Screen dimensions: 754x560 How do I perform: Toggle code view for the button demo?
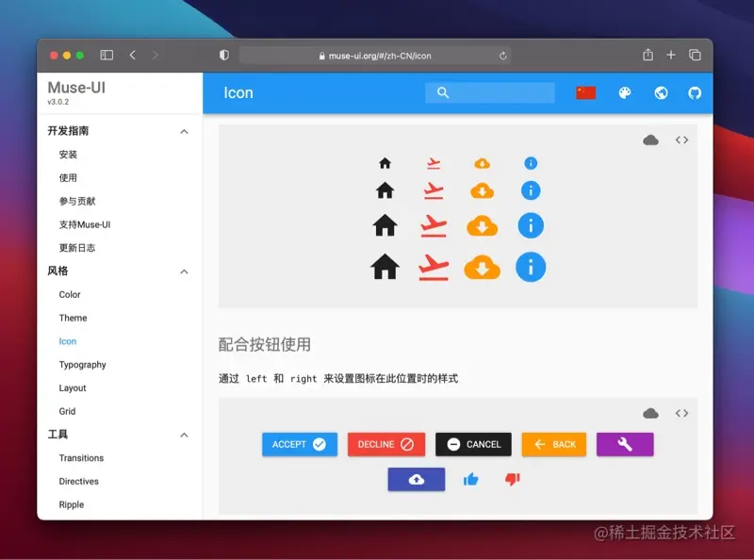click(681, 412)
